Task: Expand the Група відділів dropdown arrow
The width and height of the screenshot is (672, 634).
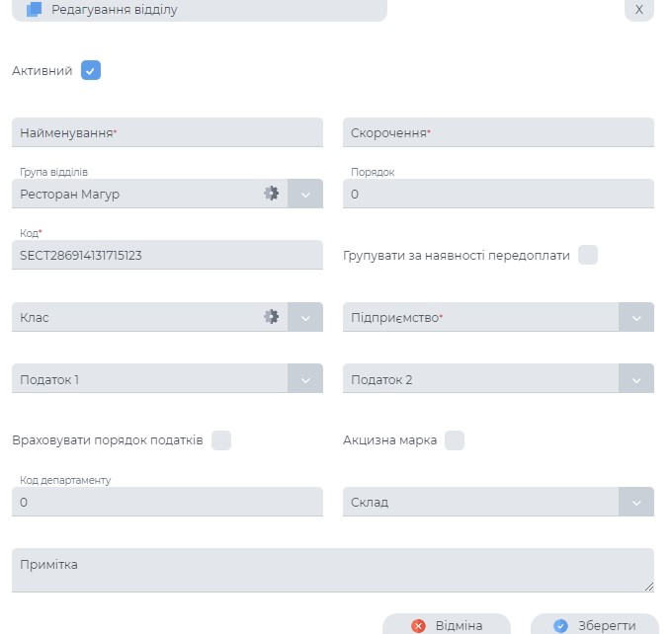Action: coord(305,195)
